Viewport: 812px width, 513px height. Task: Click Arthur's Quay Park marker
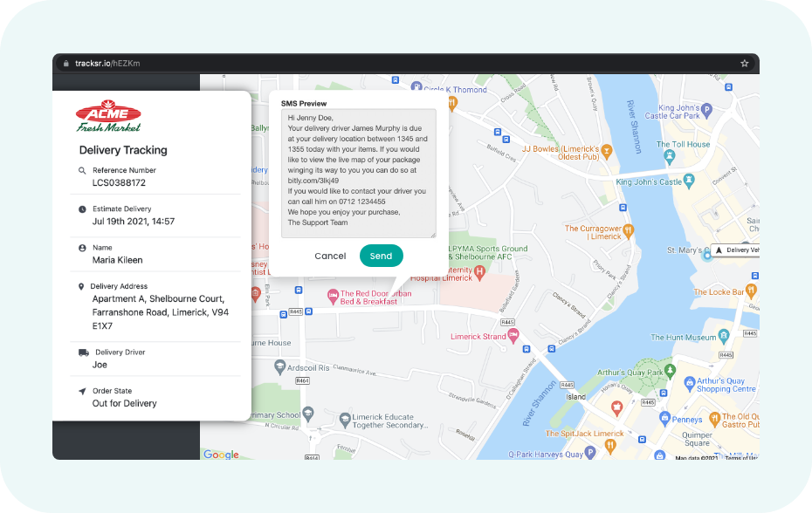pyautogui.click(x=671, y=371)
